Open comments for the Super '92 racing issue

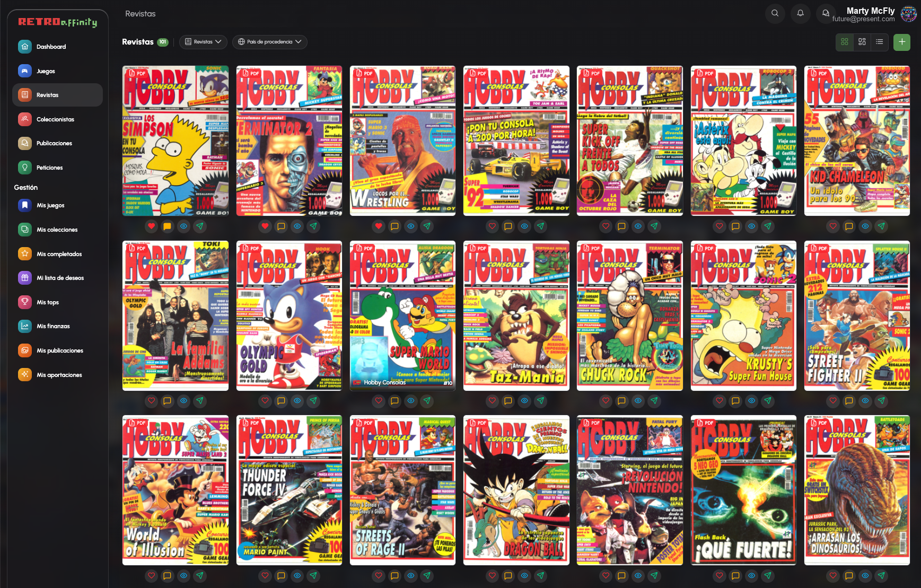pos(508,226)
